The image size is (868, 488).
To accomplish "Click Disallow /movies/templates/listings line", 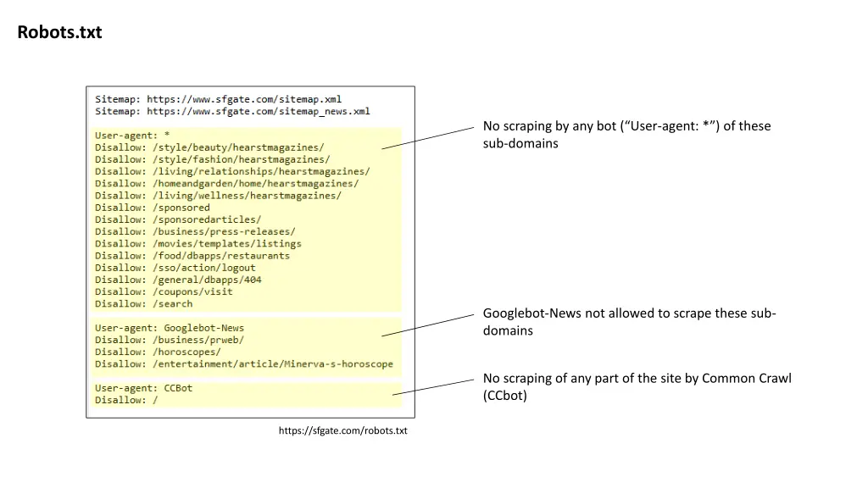I will [198, 243].
